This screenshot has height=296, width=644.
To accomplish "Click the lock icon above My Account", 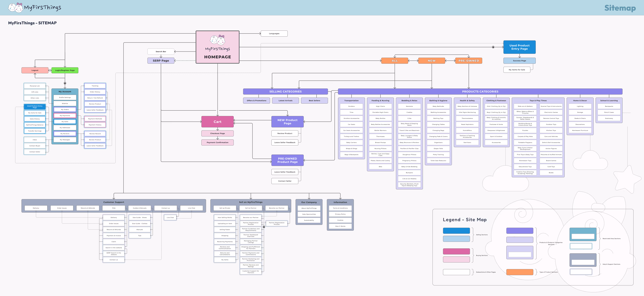I will tap(65, 83).
